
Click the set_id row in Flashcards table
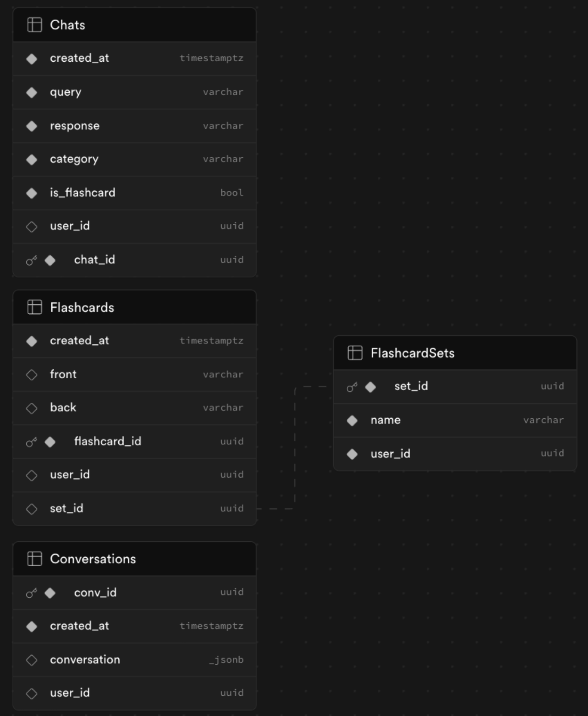click(135, 509)
